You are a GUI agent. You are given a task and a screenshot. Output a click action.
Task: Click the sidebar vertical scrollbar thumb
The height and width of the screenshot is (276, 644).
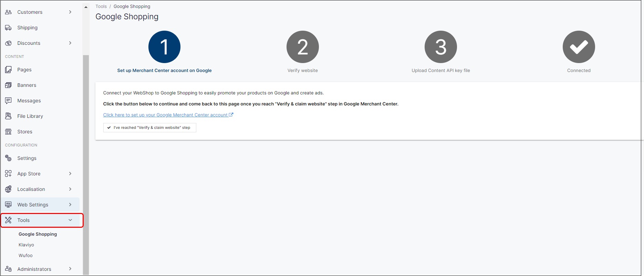[x=86, y=155]
